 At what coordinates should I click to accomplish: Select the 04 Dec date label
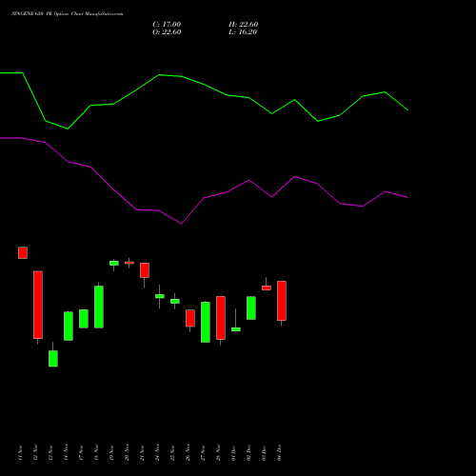[x=279, y=452]
